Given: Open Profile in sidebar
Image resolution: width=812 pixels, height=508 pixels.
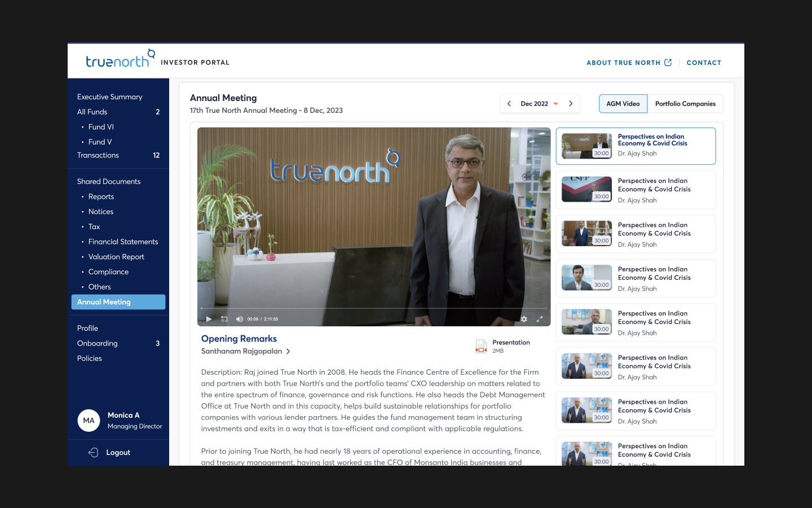Looking at the screenshot, I should tap(87, 328).
